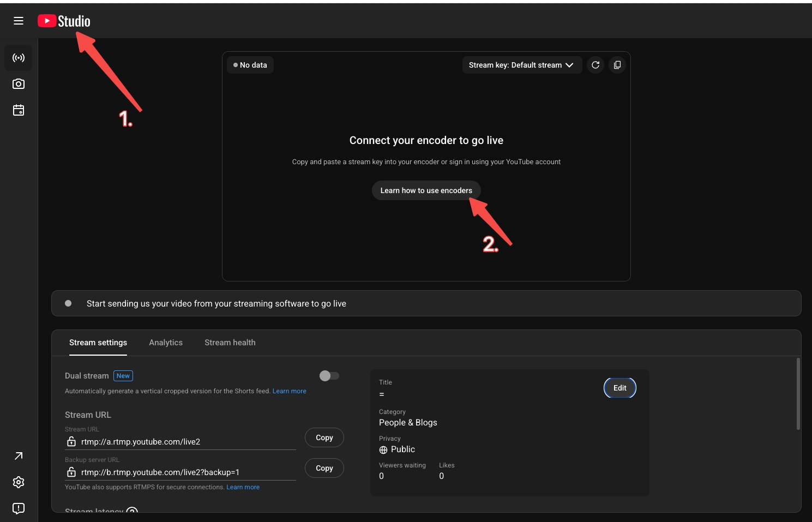Click Learn how to use encoders button

[x=426, y=190]
